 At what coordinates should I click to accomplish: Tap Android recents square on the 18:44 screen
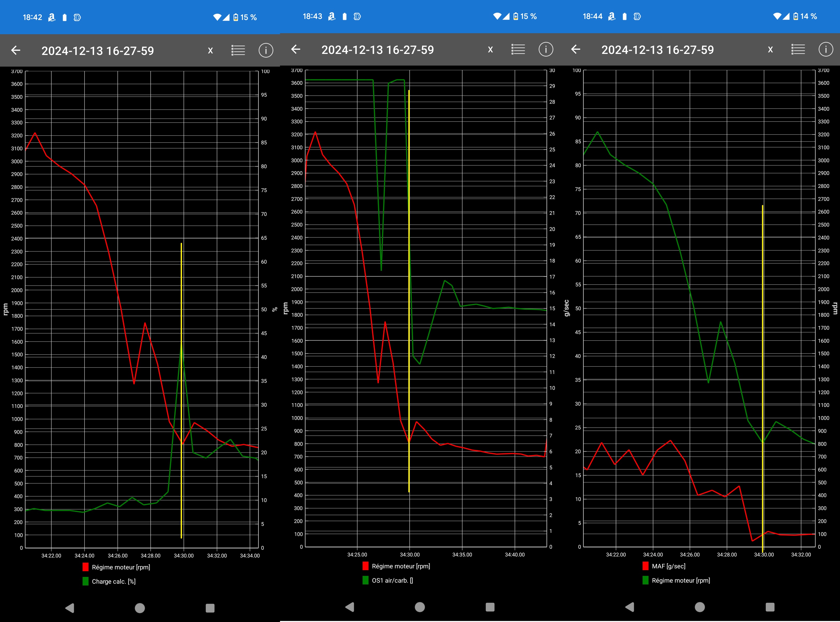[x=770, y=607]
